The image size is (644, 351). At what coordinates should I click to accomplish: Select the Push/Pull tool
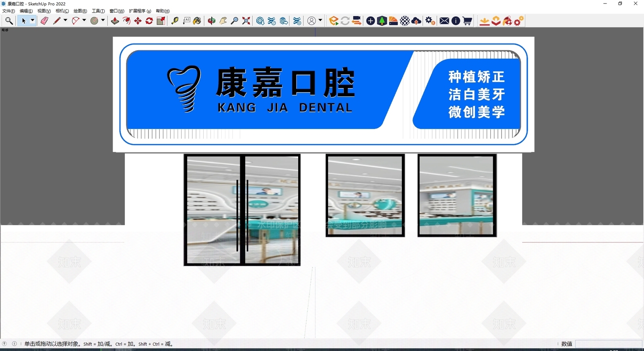coord(115,21)
